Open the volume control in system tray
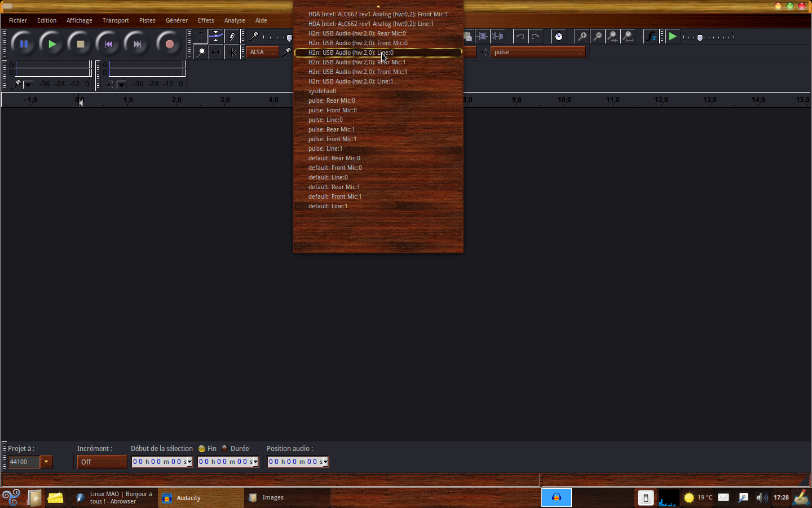The width and height of the screenshot is (812, 508). pyautogui.click(x=762, y=498)
